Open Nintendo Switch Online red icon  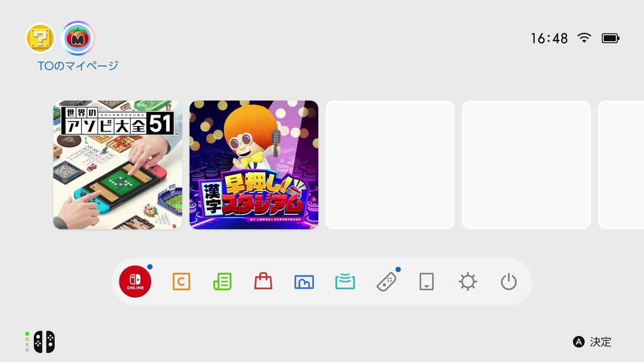pos(135,282)
